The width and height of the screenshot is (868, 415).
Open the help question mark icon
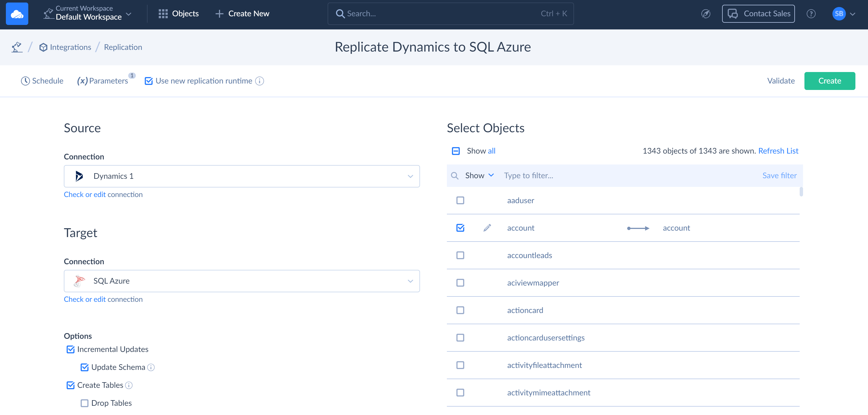(x=811, y=13)
